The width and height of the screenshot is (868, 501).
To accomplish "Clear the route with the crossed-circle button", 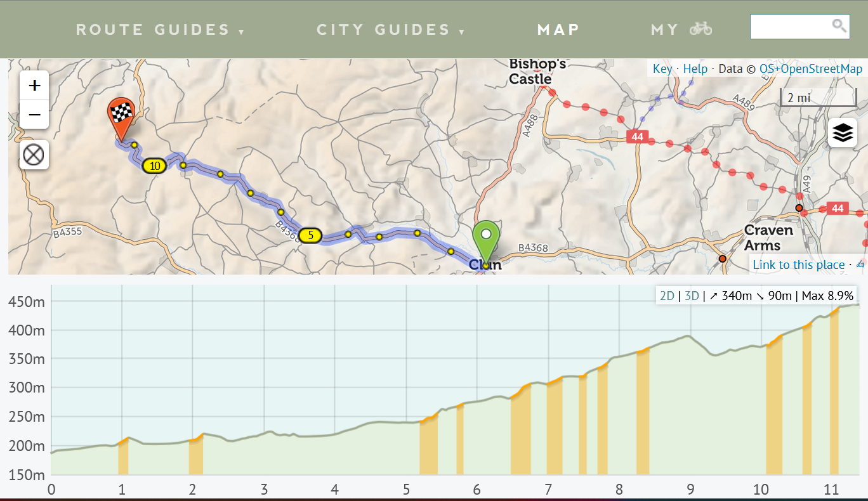I will coord(34,155).
